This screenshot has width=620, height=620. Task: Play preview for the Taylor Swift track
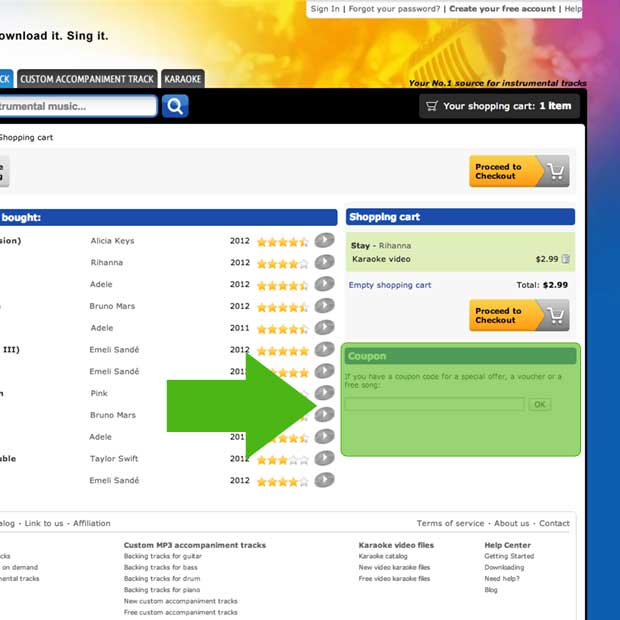324,458
